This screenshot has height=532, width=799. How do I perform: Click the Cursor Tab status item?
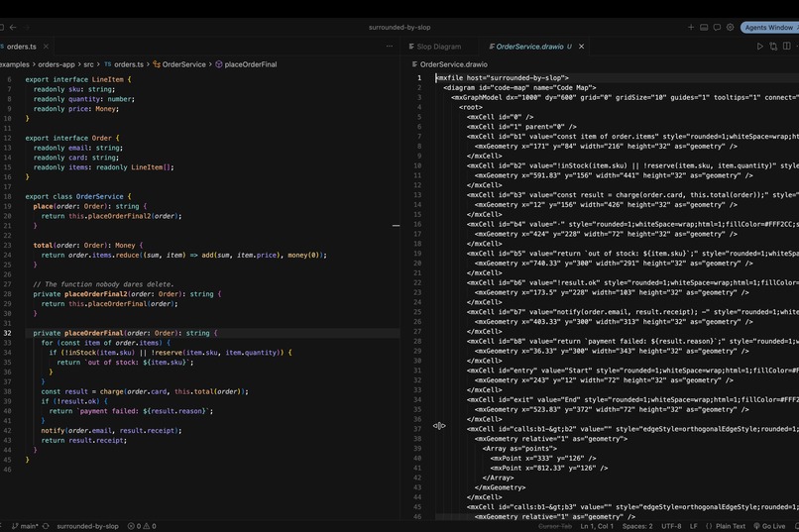[x=555, y=526]
